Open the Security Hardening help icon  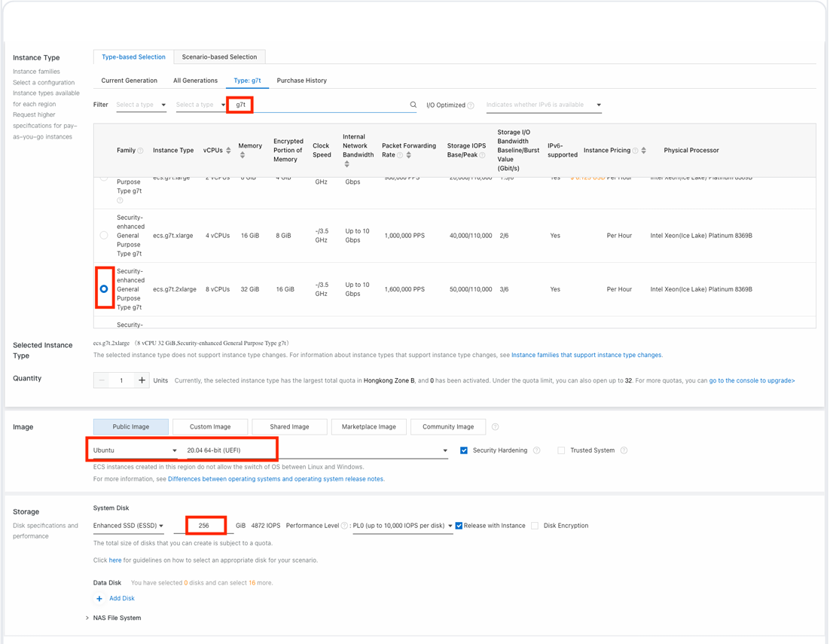(x=537, y=450)
